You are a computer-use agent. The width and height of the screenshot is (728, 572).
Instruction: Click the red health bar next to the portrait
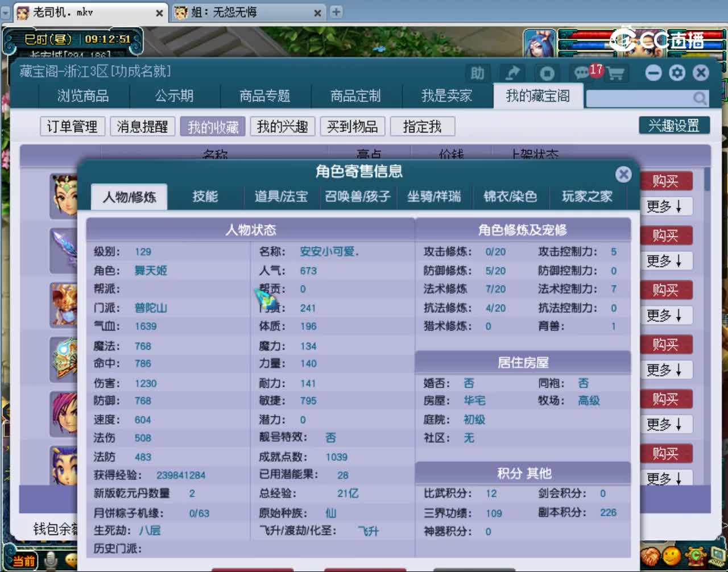(x=586, y=35)
